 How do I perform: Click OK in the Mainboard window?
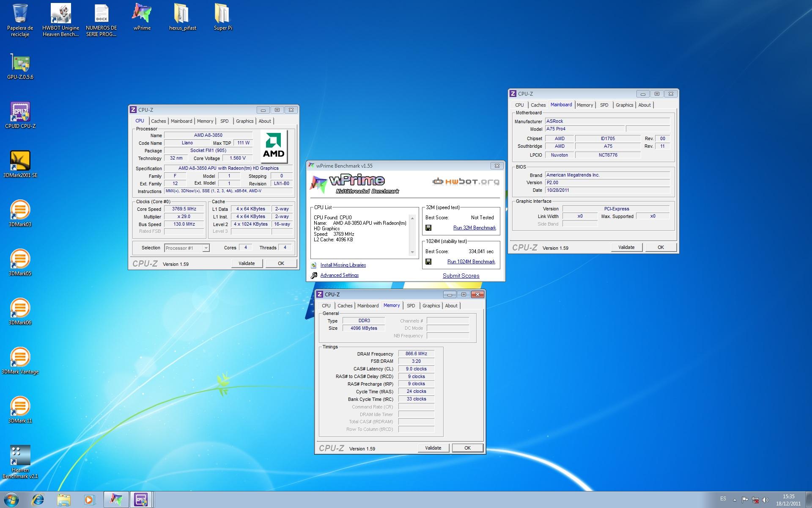[x=661, y=247]
